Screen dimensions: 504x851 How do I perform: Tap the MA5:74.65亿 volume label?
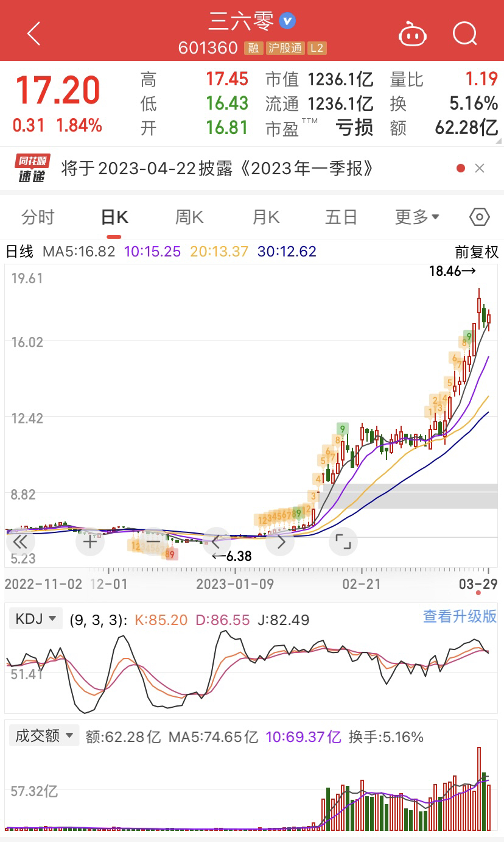click(x=213, y=736)
